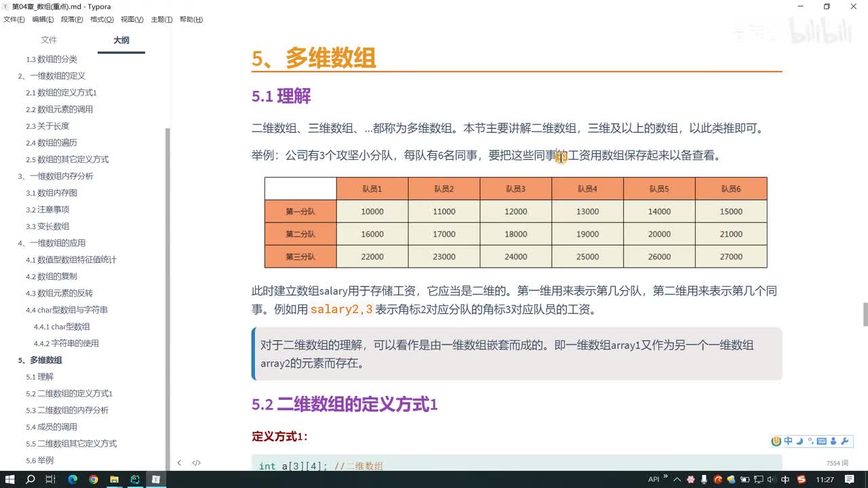868x488 pixels.
Task: Click the 队员4 table header cell
Action: 587,188
